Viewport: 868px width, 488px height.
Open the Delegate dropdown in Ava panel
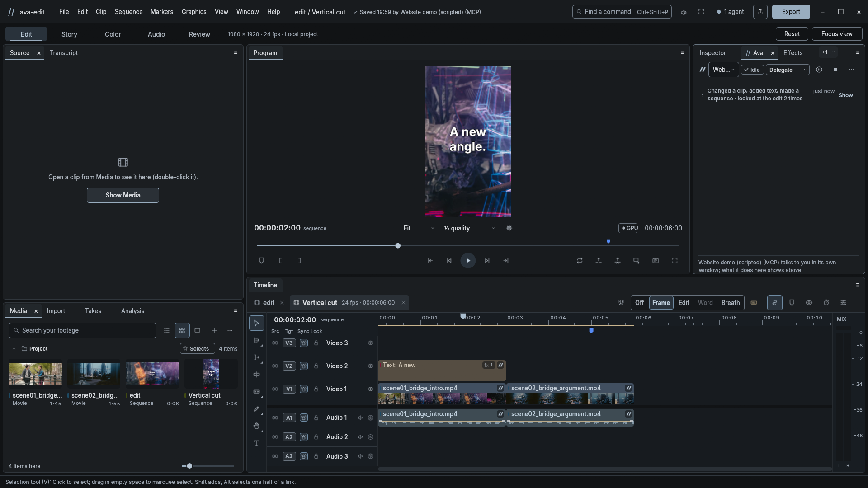(788, 70)
